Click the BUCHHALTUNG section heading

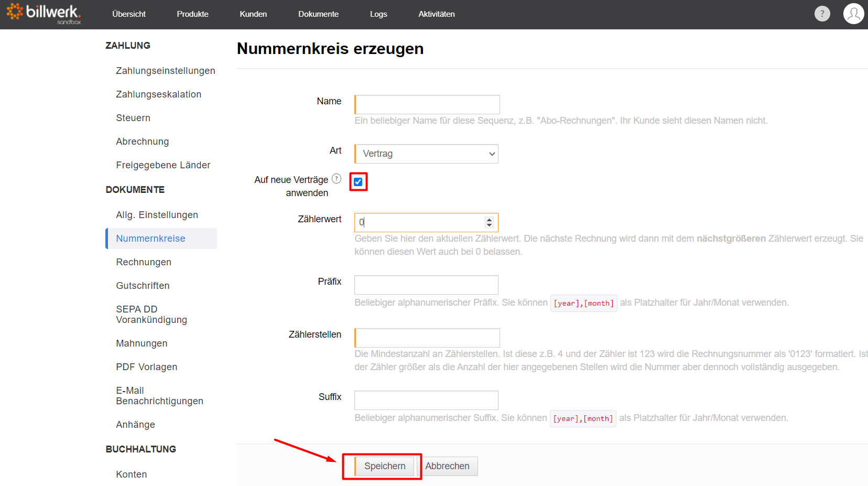(x=141, y=449)
